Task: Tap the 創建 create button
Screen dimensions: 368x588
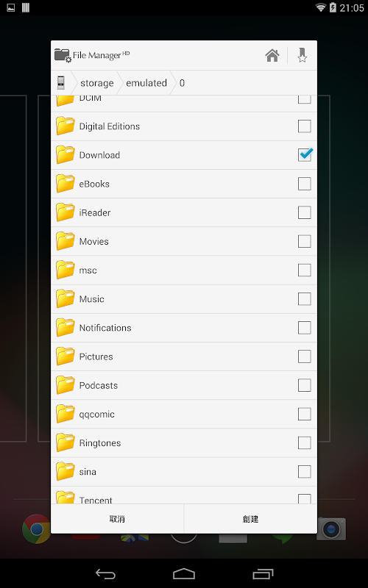Action: [x=250, y=519]
